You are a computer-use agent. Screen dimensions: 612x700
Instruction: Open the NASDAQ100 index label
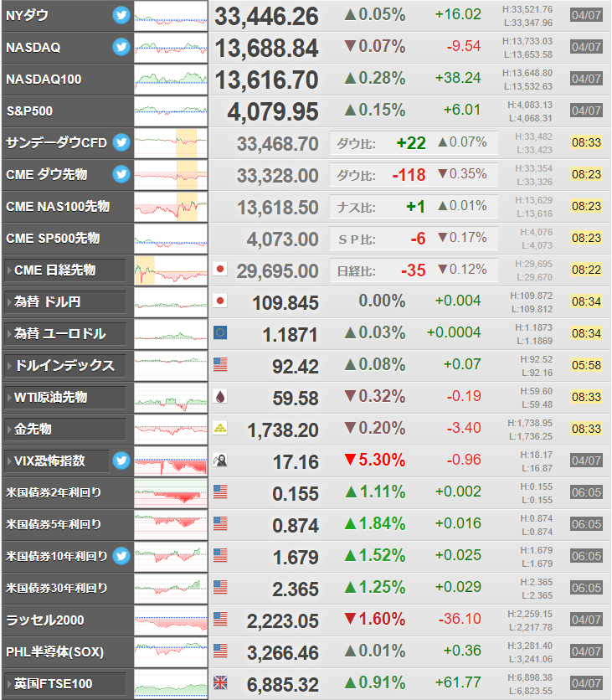click(x=44, y=80)
